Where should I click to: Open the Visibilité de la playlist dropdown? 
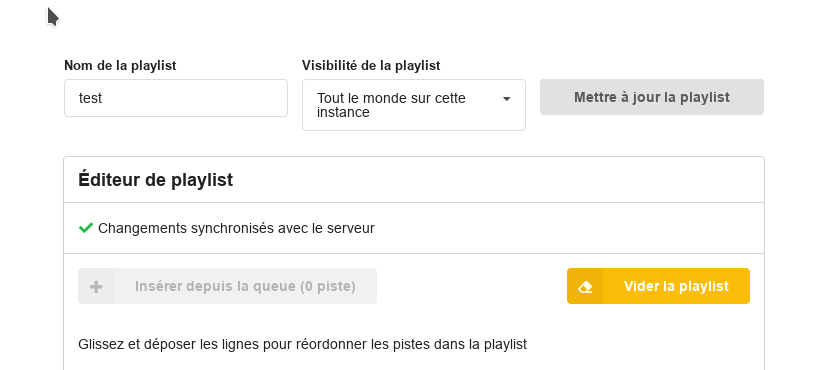(x=414, y=105)
